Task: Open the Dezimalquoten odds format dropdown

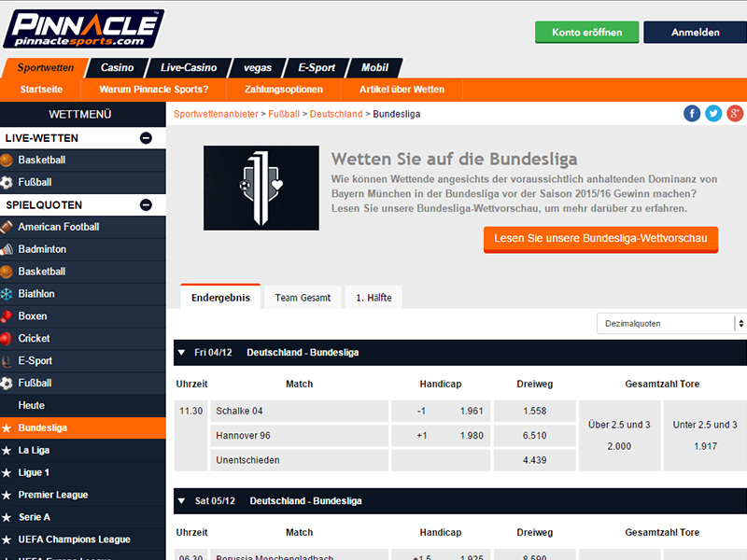Action: click(670, 323)
